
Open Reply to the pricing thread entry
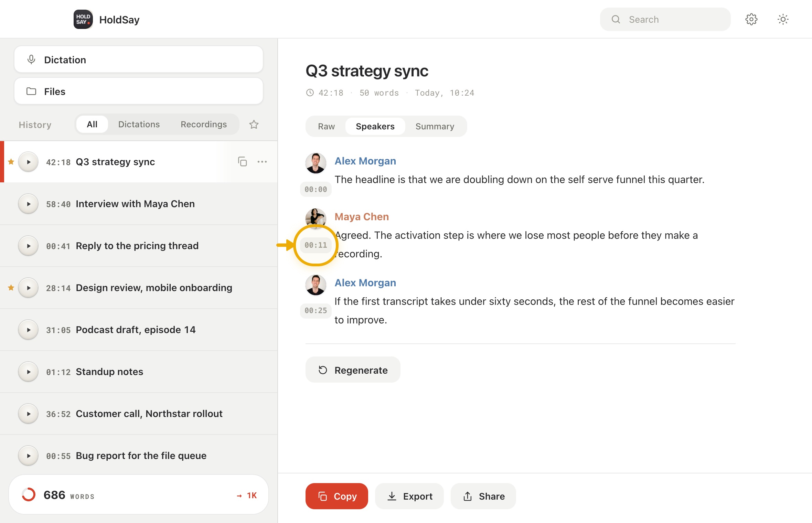(139, 246)
